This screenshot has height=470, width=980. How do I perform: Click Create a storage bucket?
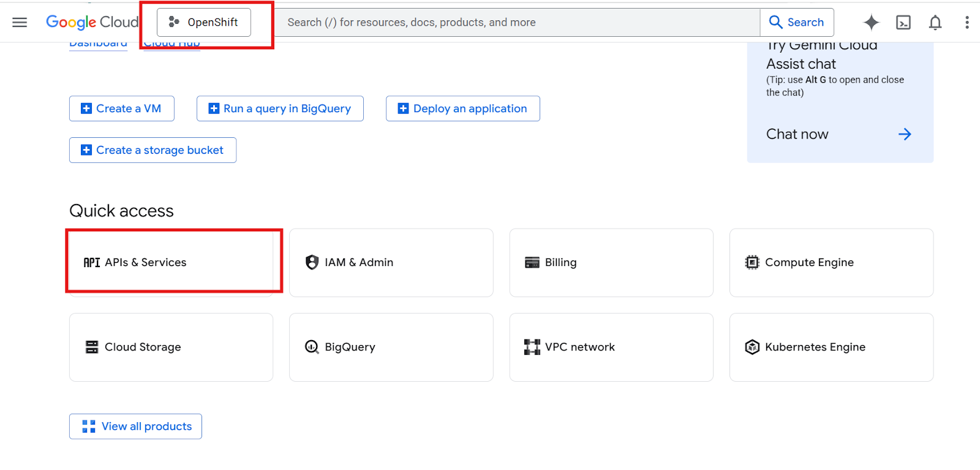tap(153, 150)
